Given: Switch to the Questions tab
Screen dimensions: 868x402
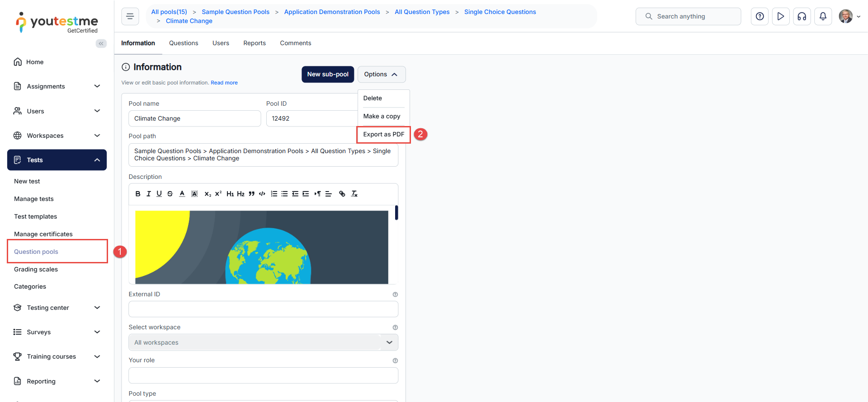Looking at the screenshot, I should tap(184, 43).
